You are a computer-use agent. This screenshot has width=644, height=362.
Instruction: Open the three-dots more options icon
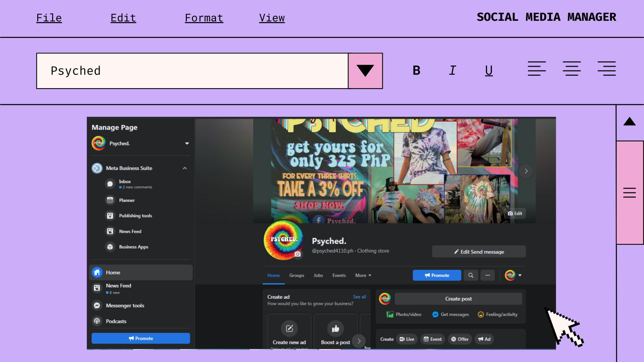[x=488, y=275]
